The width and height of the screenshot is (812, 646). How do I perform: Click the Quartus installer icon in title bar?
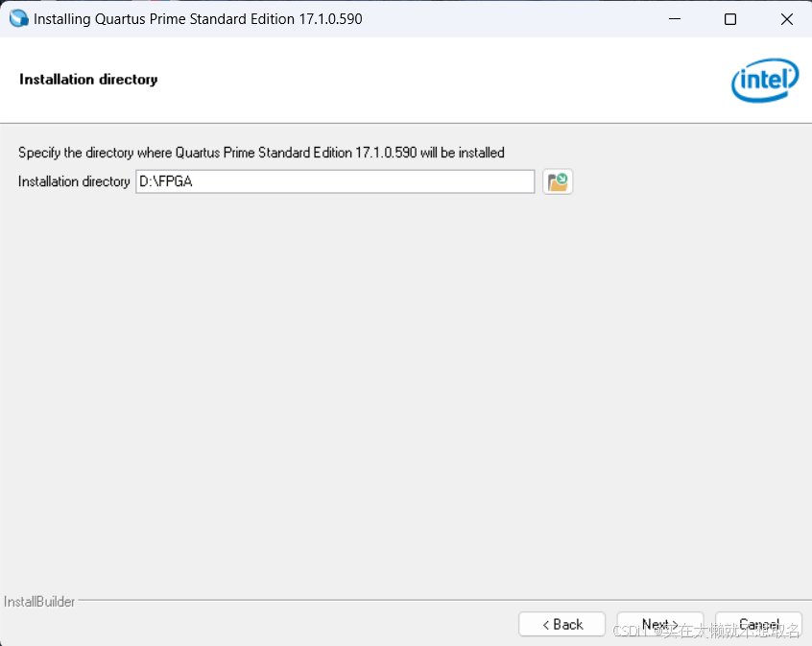pos(18,18)
